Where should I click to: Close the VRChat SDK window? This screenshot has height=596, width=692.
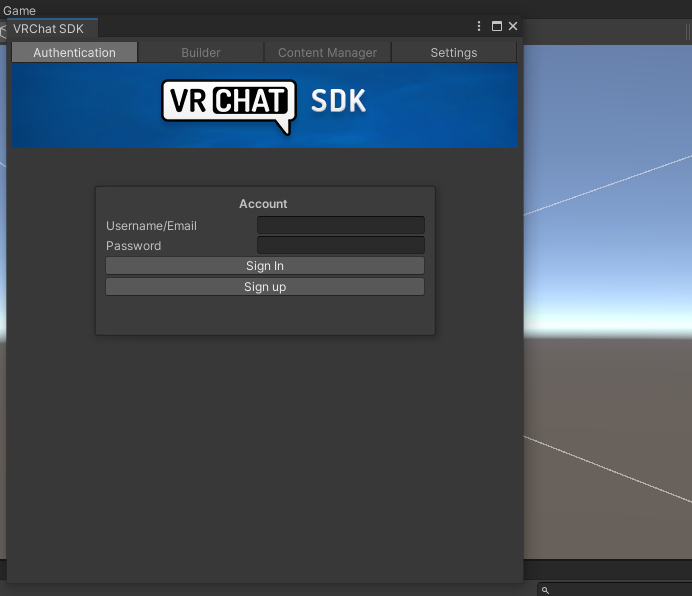(x=513, y=26)
